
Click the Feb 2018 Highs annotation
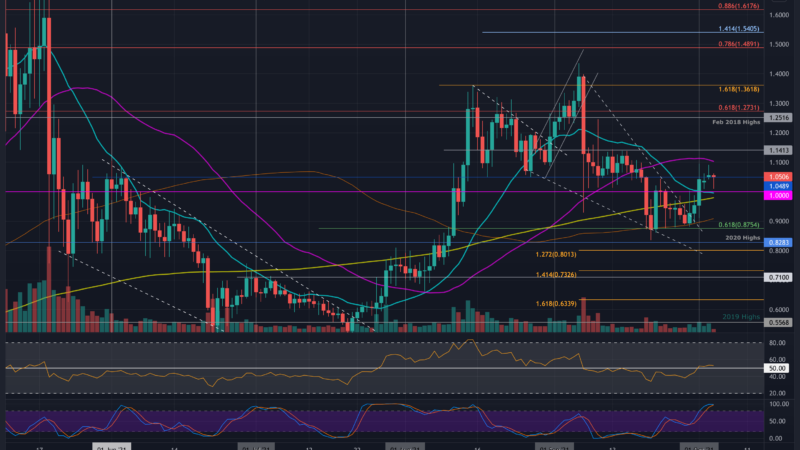tap(736, 122)
